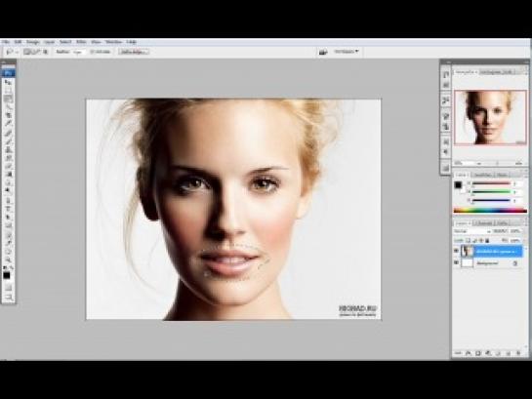Click the selected top layer thumbnail
Viewport: 532px width, 399px height.
[x=468, y=251]
